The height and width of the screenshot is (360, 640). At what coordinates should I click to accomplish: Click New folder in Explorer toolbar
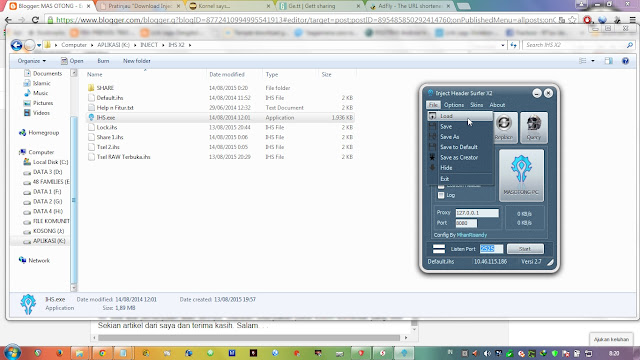pos(137,61)
